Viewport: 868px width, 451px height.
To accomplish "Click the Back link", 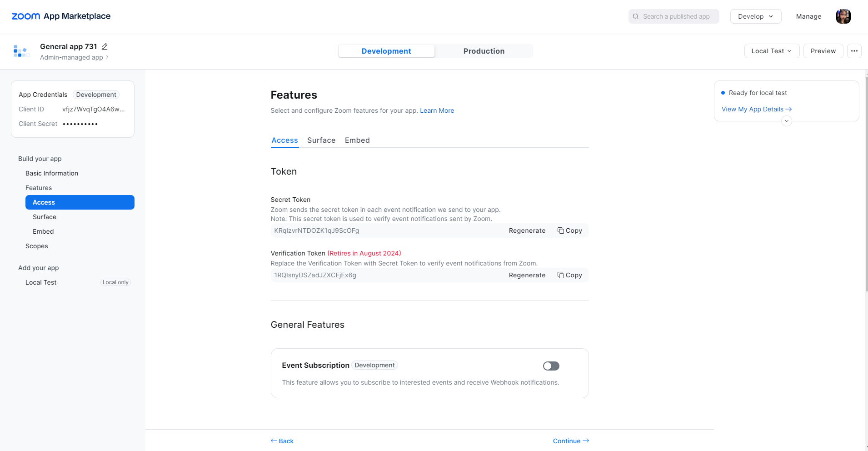I will (x=282, y=441).
